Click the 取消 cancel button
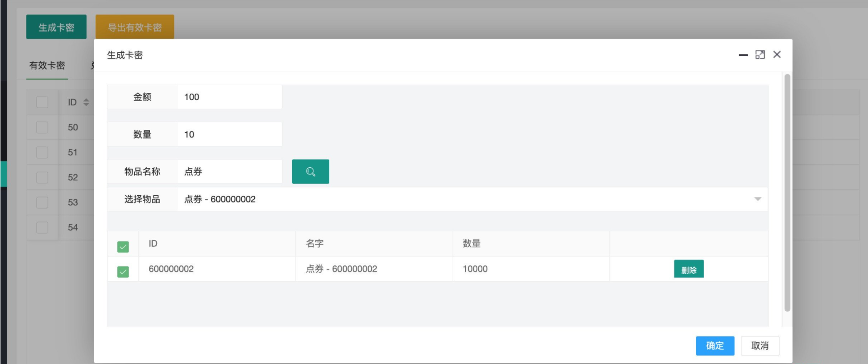 (x=759, y=346)
